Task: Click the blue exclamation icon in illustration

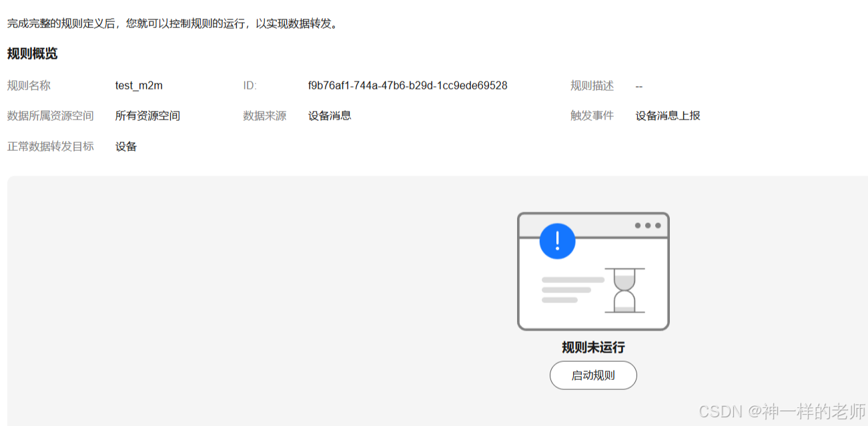Action: (557, 240)
